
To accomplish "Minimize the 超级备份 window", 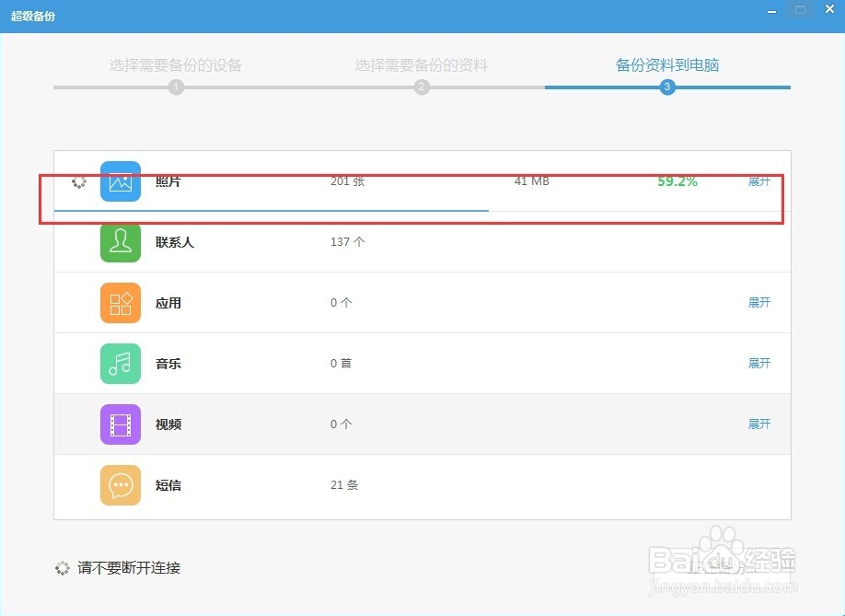I will (x=771, y=11).
